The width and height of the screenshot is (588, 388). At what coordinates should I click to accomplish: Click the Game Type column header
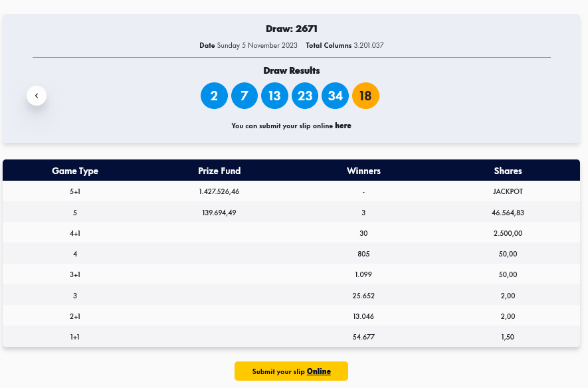tap(75, 171)
